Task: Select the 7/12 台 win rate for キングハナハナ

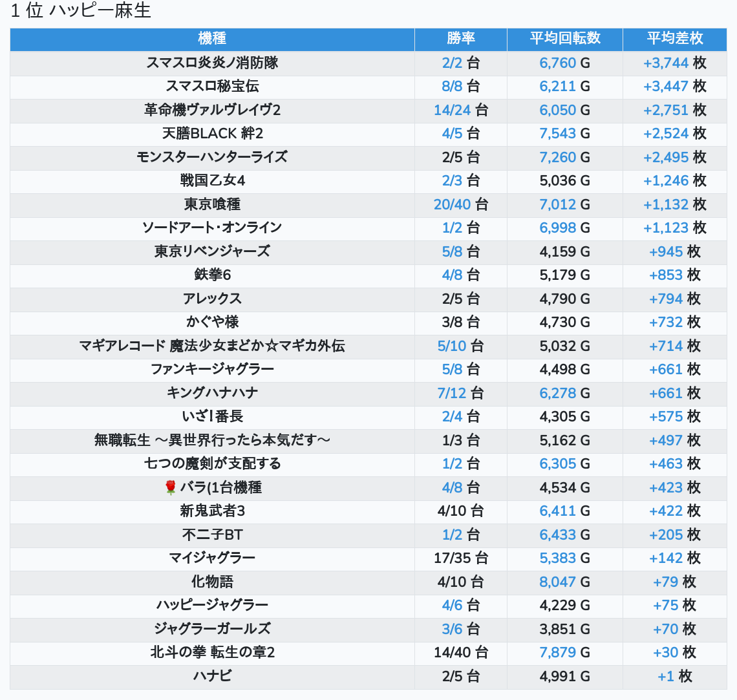Action: pyautogui.click(x=460, y=393)
